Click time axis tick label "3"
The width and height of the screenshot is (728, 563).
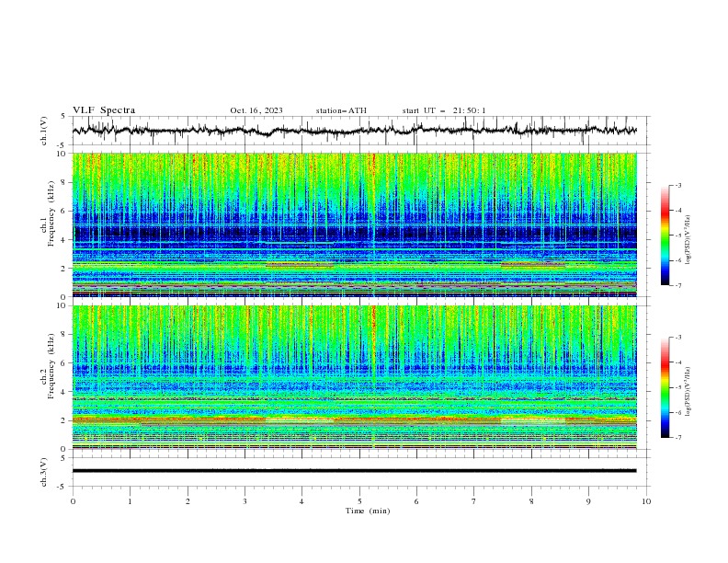pos(245,501)
